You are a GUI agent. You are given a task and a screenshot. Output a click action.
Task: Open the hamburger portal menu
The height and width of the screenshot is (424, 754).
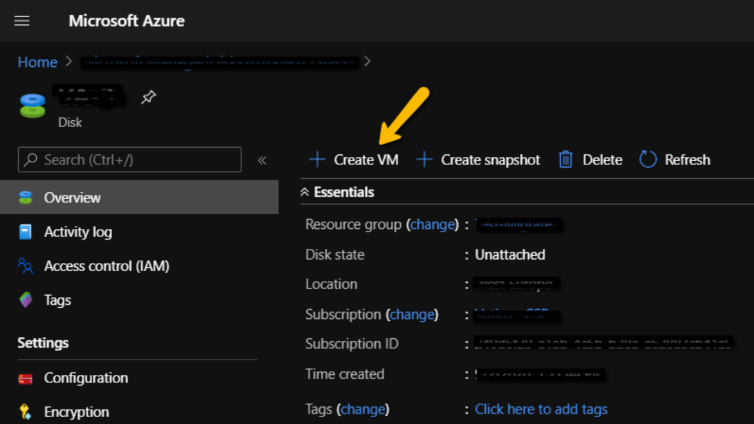(x=22, y=21)
